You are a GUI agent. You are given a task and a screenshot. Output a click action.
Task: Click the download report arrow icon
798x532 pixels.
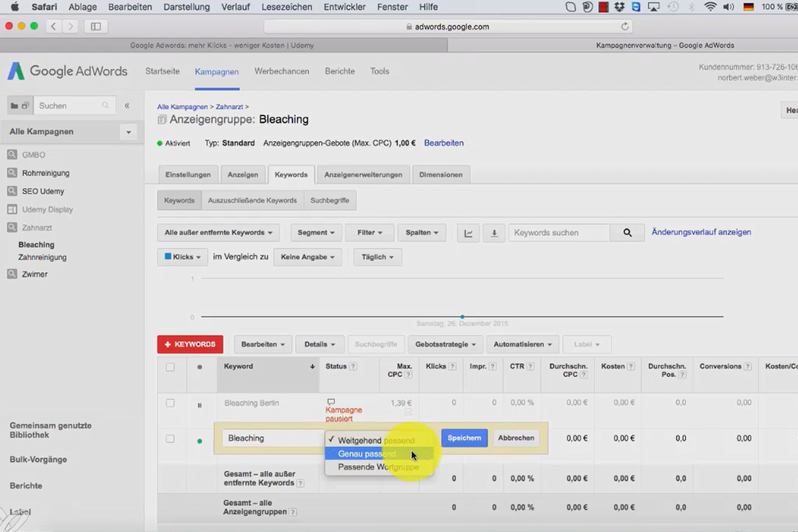pos(494,233)
